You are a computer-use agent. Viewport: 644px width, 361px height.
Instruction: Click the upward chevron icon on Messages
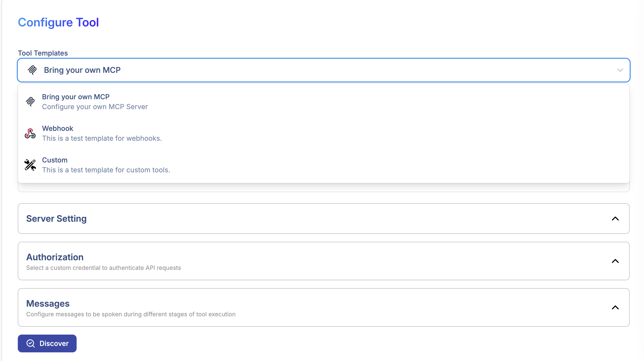(615, 307)
